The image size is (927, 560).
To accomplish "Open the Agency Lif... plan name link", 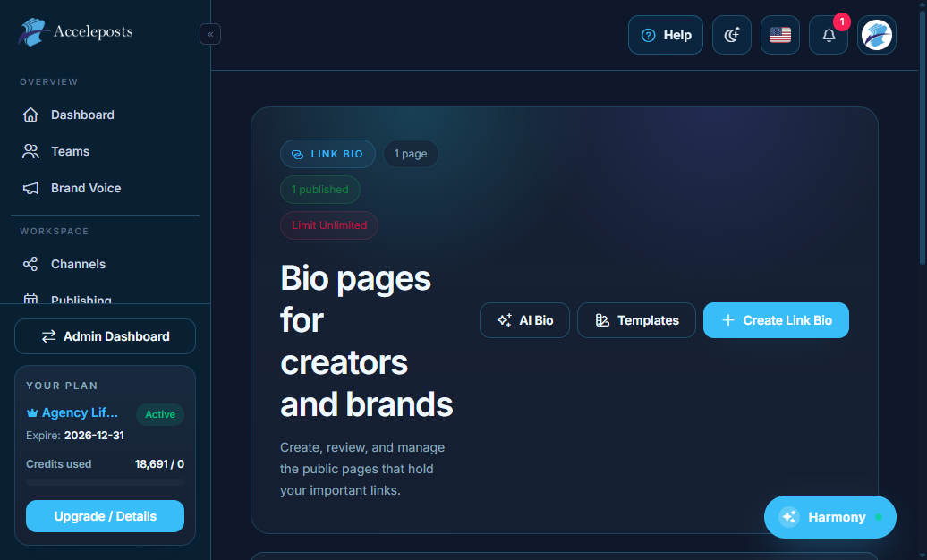I will 80,412.
